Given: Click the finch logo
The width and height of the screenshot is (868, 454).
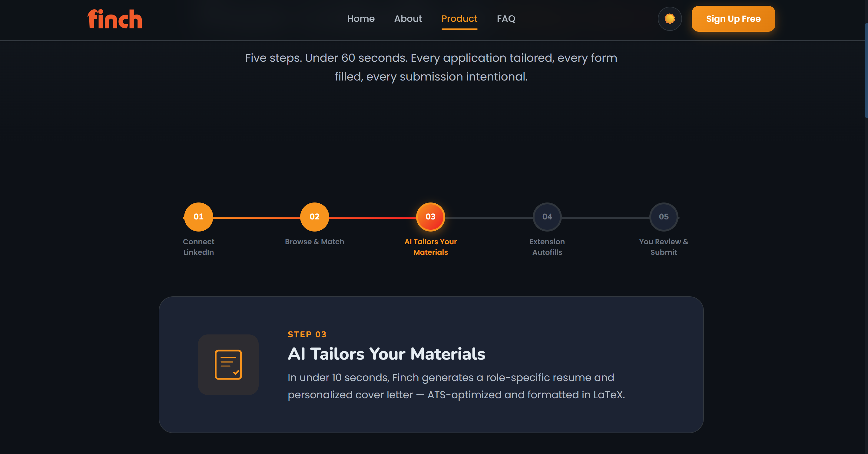Looking at the screenshot, I should click(x=114, y=19).
